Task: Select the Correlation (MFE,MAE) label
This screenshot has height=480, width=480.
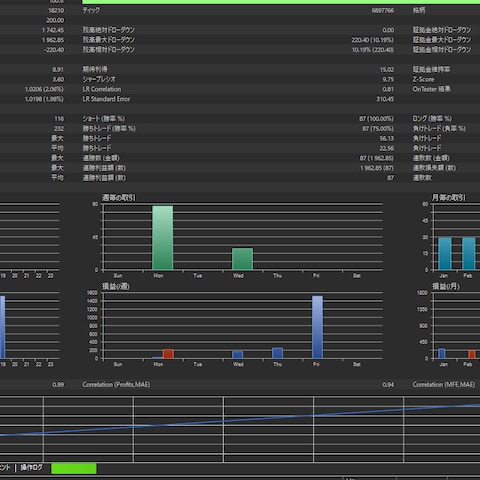Action: [x=444, y=385]
